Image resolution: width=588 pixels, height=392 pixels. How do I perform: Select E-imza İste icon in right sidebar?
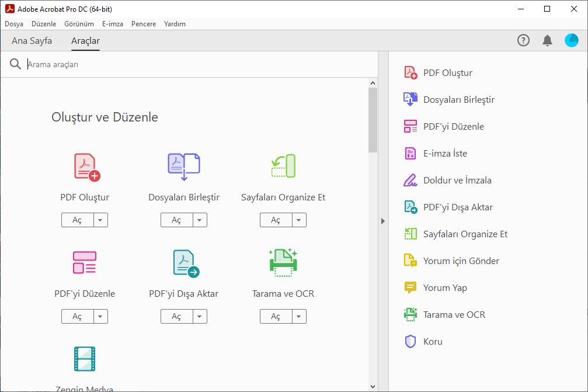pyautogui.click(x=410, y=154)
